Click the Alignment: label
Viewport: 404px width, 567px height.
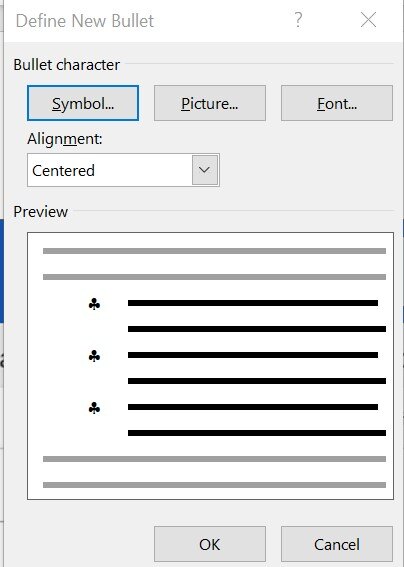point(65,139)
